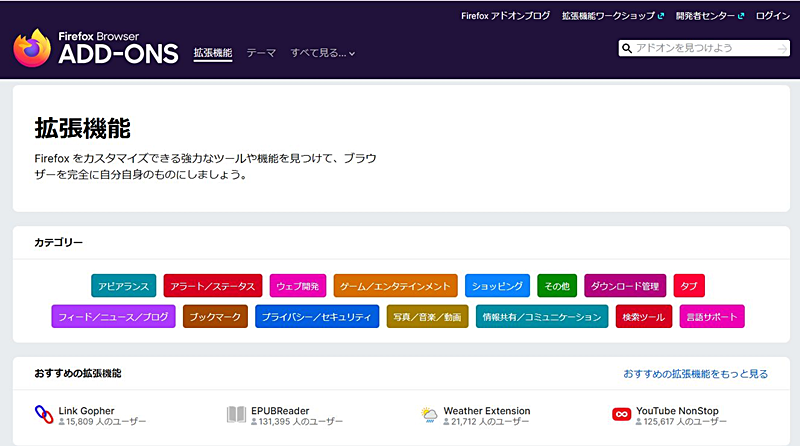Image resolution: width=800 pixels, height=446 pixels.
Task: Open the ウェブ開発 category
Action: click(x=297, y=286)
